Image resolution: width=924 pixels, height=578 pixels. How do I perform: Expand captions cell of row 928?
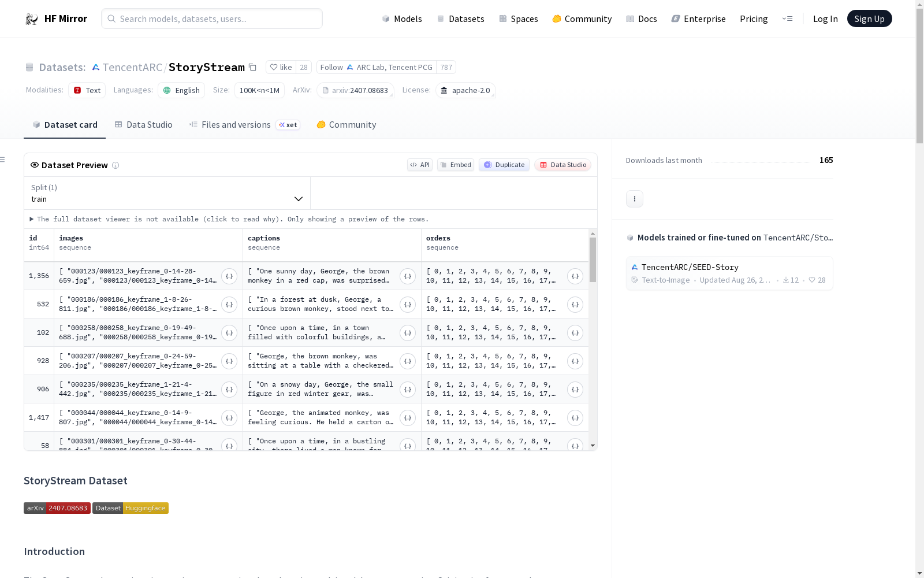tap(408, 361)
